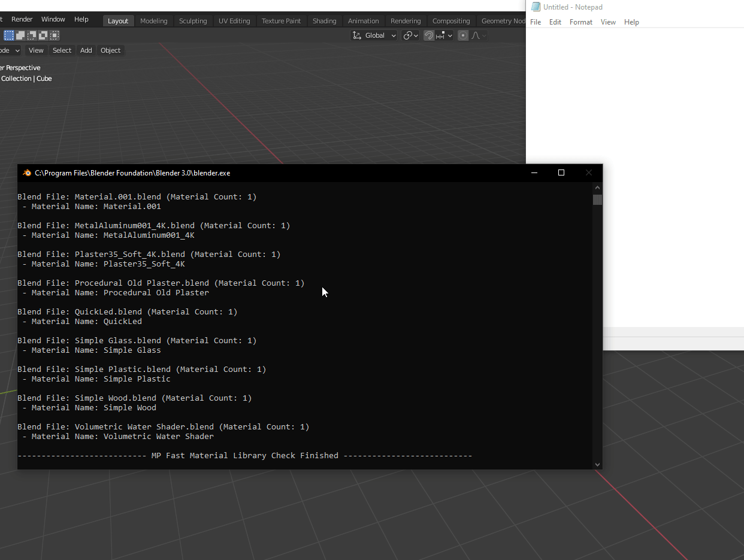
Task: Open the Render menu in Blender
Action: [22, 19]
